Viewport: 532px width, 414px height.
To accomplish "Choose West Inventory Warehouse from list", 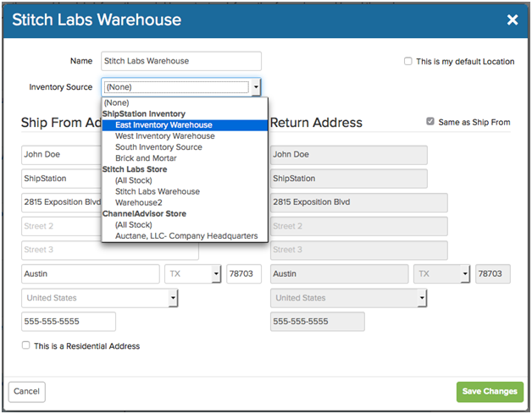I will point(164,135).
